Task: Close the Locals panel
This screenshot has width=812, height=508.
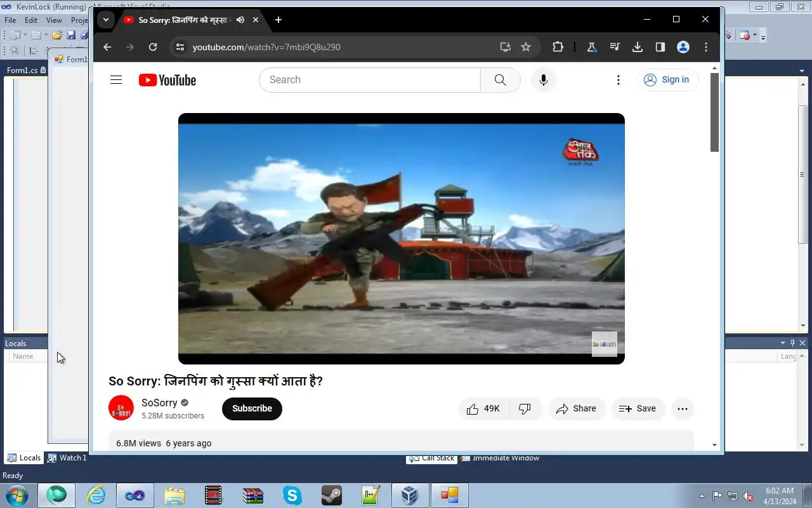Action: 803,343
